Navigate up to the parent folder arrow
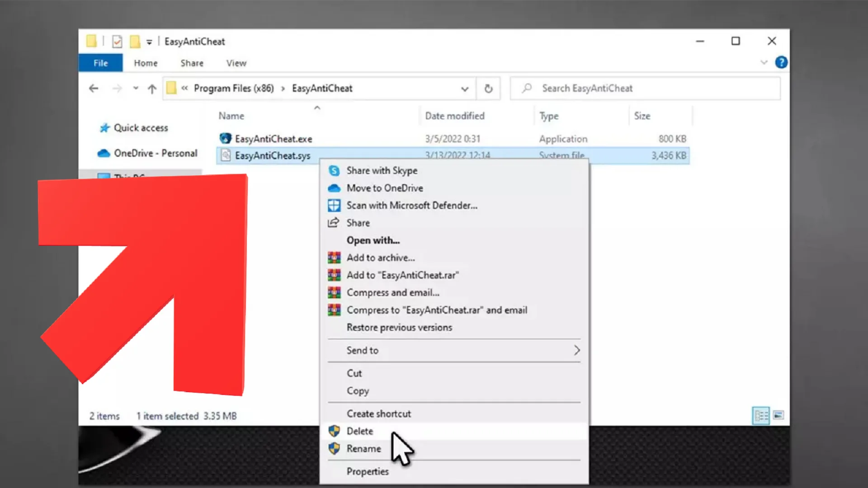The width and height of the screenshot is (868, 488). (x=152, y=89)
